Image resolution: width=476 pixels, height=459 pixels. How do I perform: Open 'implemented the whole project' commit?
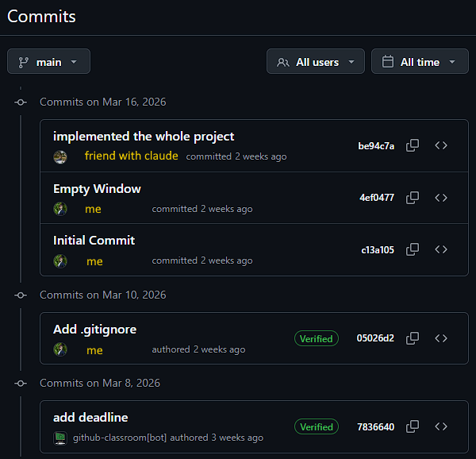(x=144, y=137)
